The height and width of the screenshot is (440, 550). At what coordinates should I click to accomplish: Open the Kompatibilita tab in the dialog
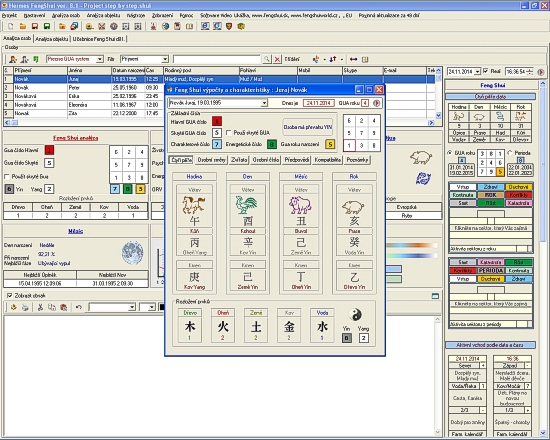pyautogui.click(x=327, y=160)
